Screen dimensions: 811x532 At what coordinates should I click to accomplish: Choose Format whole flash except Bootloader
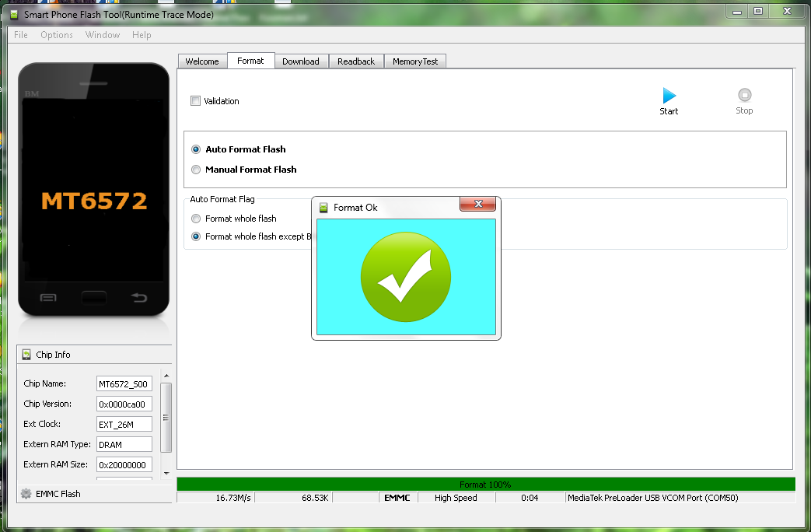coord(196,236)
